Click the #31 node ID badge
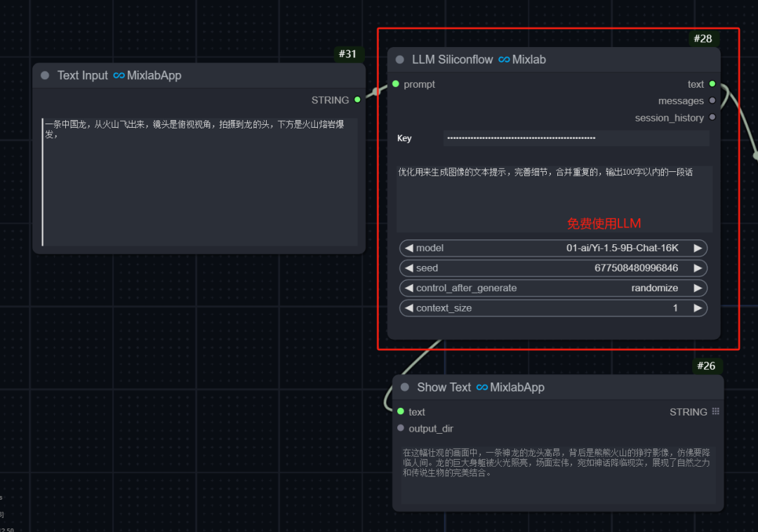Image resolution: width=758 pixels, height=532 pixels. pos(347,53)
